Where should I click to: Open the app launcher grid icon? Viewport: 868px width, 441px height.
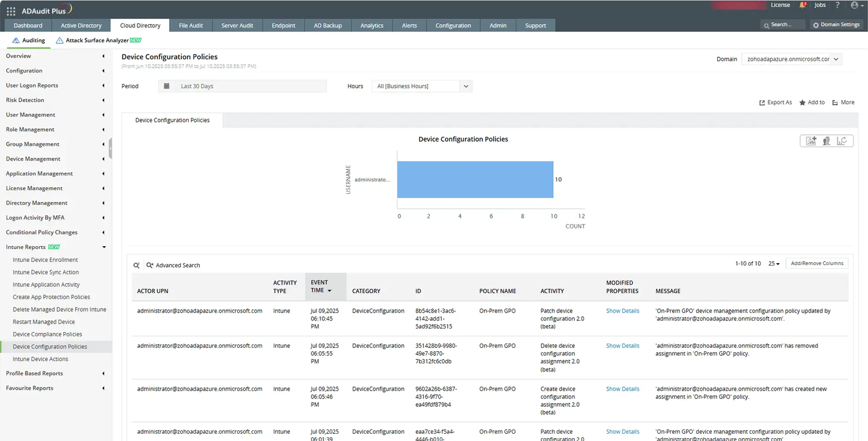[x=10, y=11]
